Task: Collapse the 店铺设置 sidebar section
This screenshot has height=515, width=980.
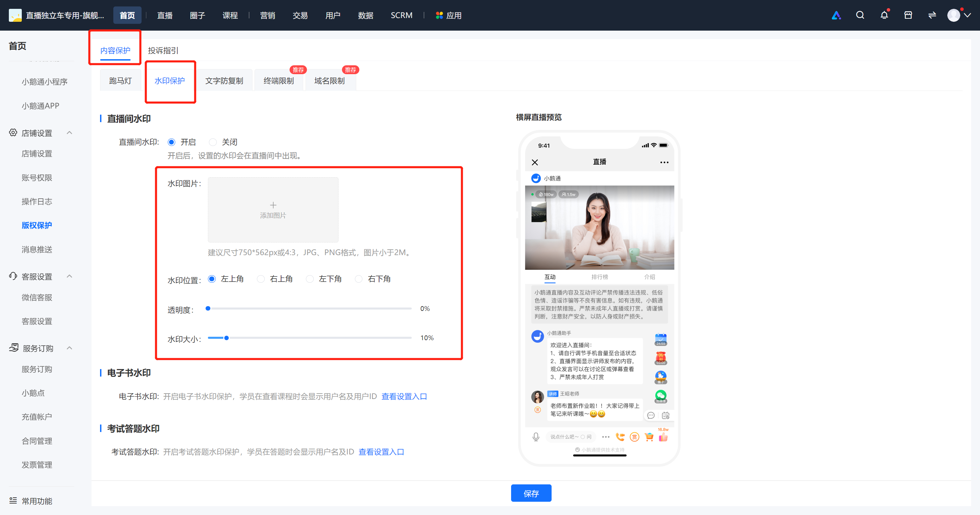Action: pos(69,133)
